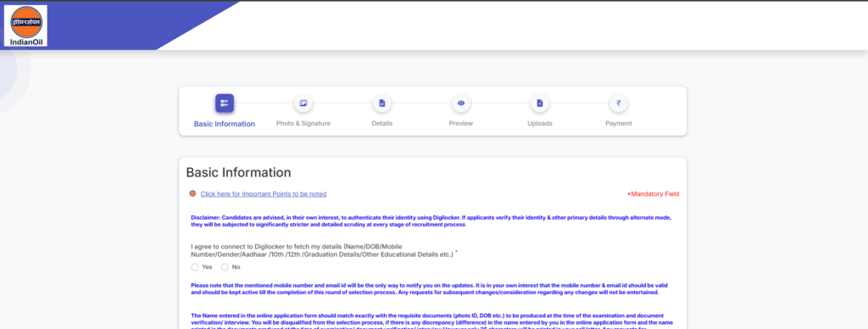Go to the Photo & Signature step label

tap(303, 124)
